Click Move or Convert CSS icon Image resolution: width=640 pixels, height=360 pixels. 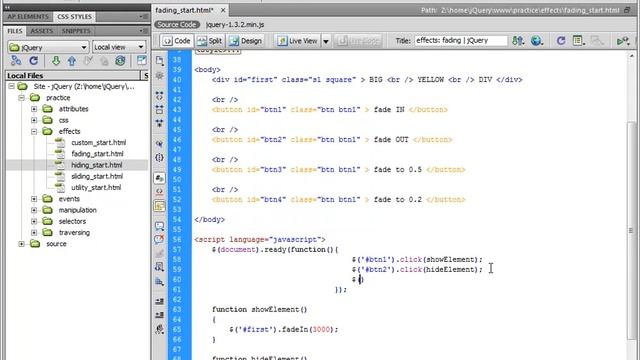[x=160, y=281]
